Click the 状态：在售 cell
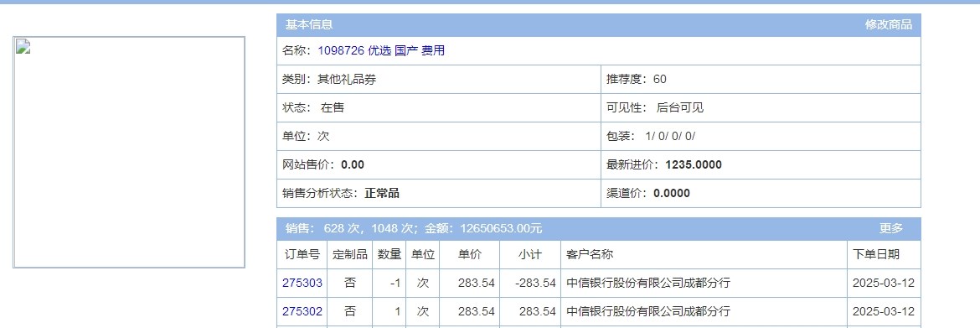980x328 pixels. [x=438, y=107]
